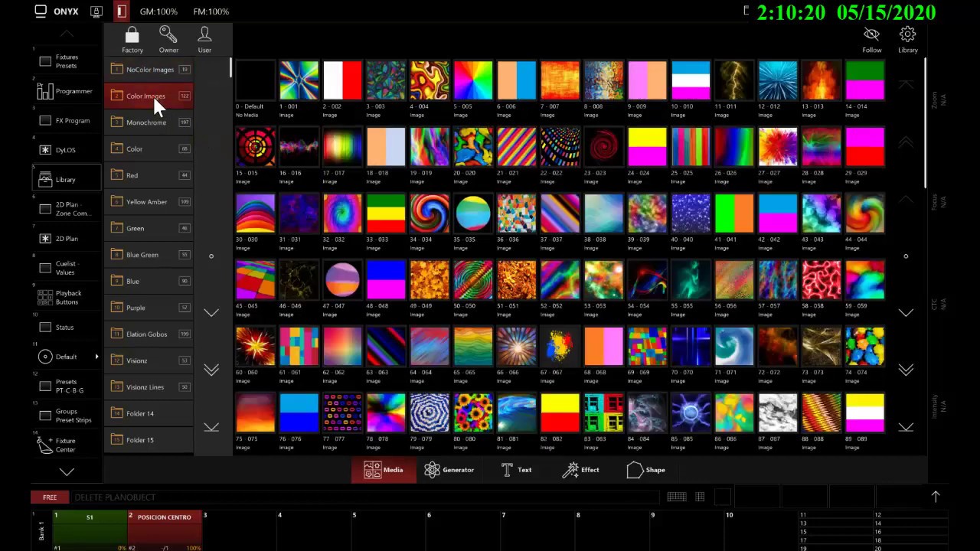Viewport: 980px width, 551px height.
Task: Open Cuelist Values view
Action: click(66, 268)
